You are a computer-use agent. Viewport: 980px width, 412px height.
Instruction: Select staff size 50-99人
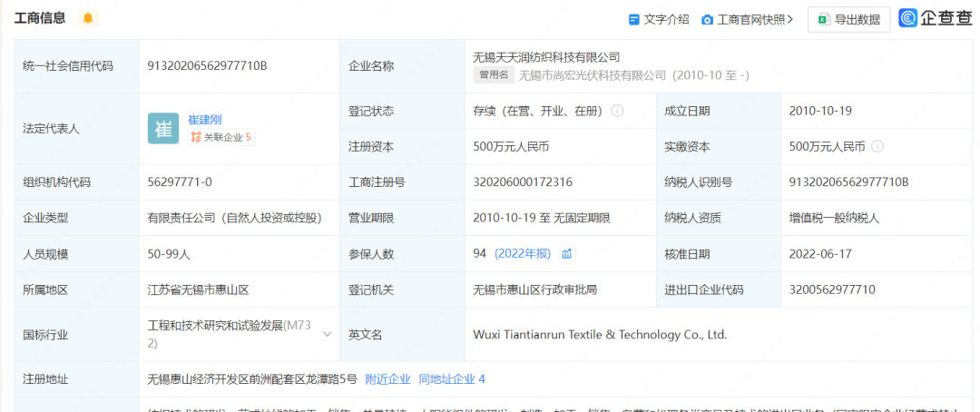click(169, 254)
